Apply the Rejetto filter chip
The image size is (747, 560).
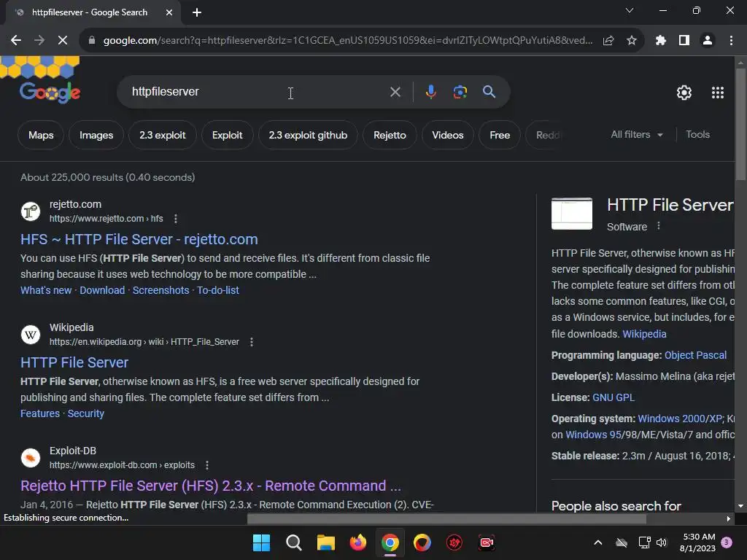[390, 135]
